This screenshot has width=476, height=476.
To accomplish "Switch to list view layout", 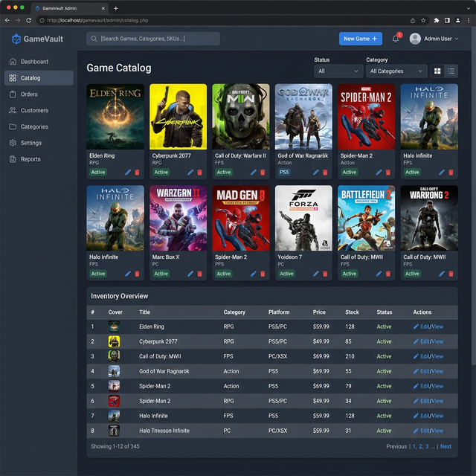I will pyautogui.click(x=451, y=71).
